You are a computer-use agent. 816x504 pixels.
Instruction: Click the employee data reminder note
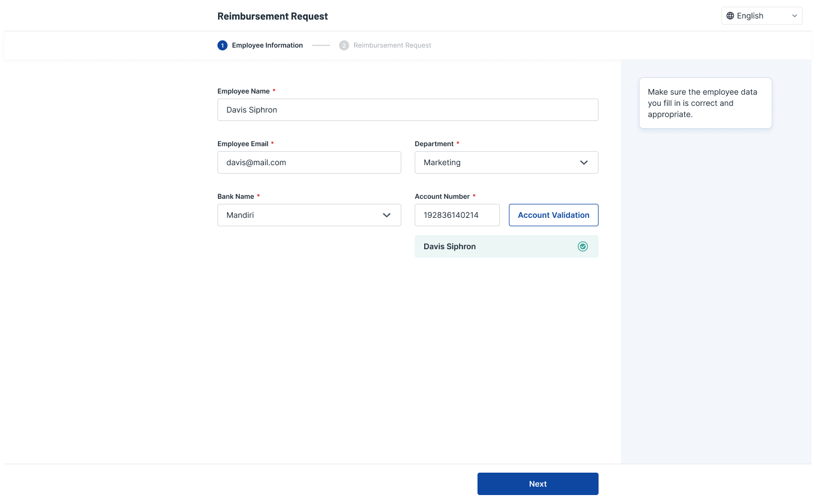pyautogui.click(x=705, y=103)
